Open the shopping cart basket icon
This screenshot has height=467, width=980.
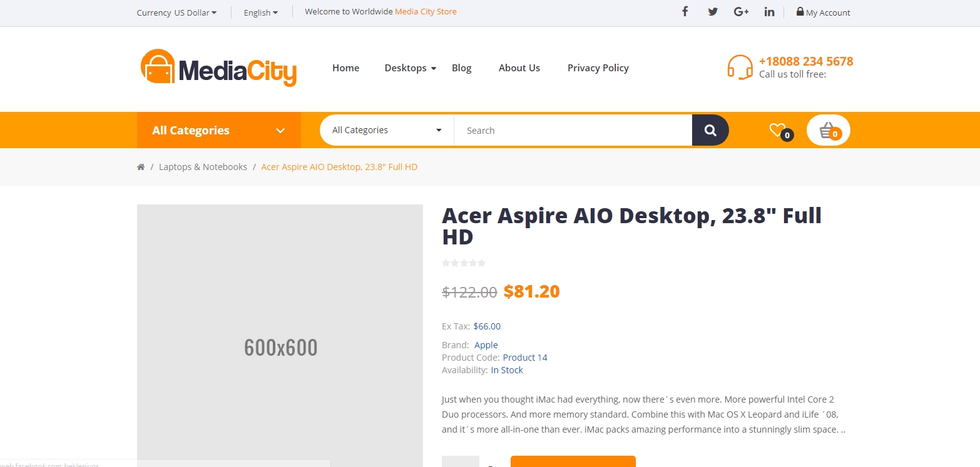pos(829,130)
